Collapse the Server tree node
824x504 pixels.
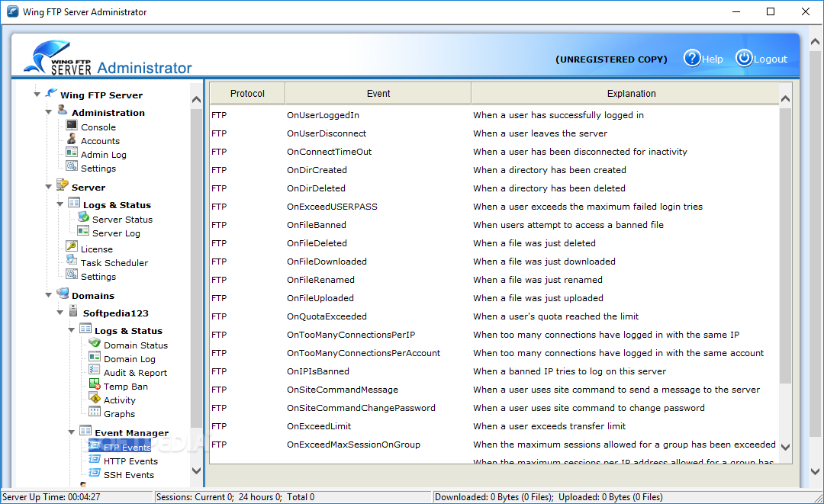pos(48,186)
